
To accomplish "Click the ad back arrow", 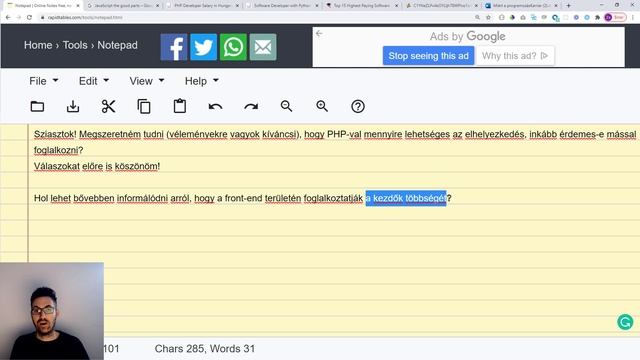I will tap(319, 33).
